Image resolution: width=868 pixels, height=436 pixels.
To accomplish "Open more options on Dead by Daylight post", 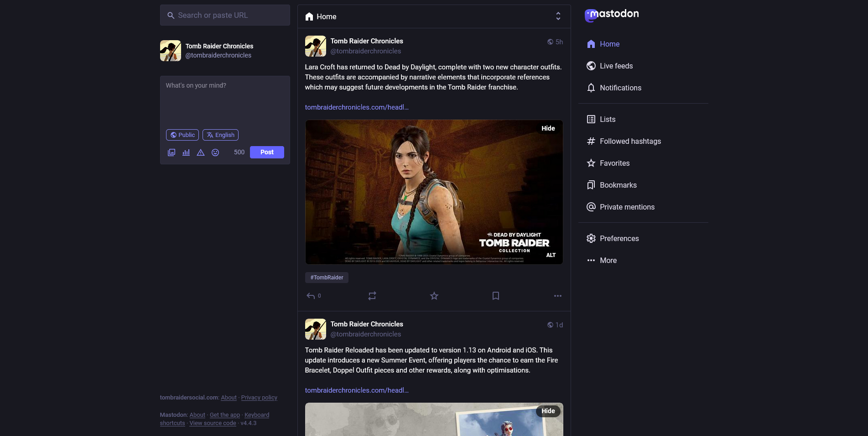I will pyautogui.click(x=558, y=296).
